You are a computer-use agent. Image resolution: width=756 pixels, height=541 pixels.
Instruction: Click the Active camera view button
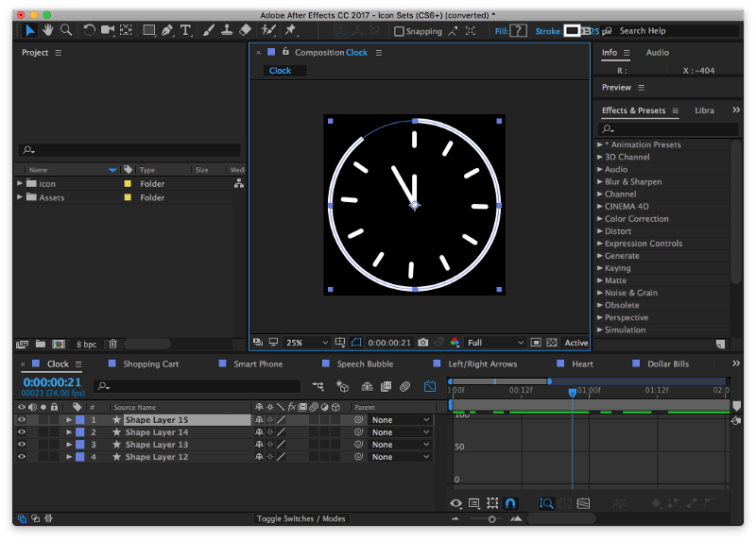coord(576,343)
